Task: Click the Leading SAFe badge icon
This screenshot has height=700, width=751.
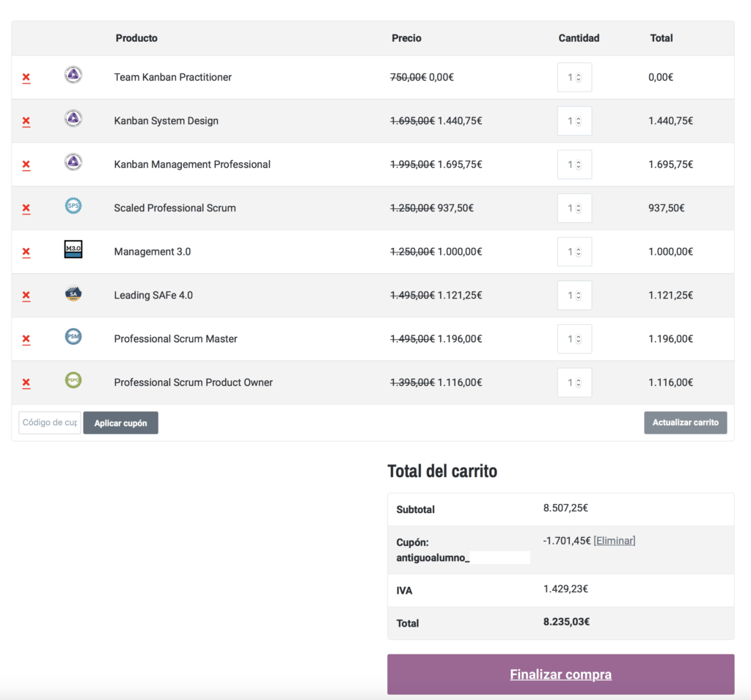Action: (73, 294)
